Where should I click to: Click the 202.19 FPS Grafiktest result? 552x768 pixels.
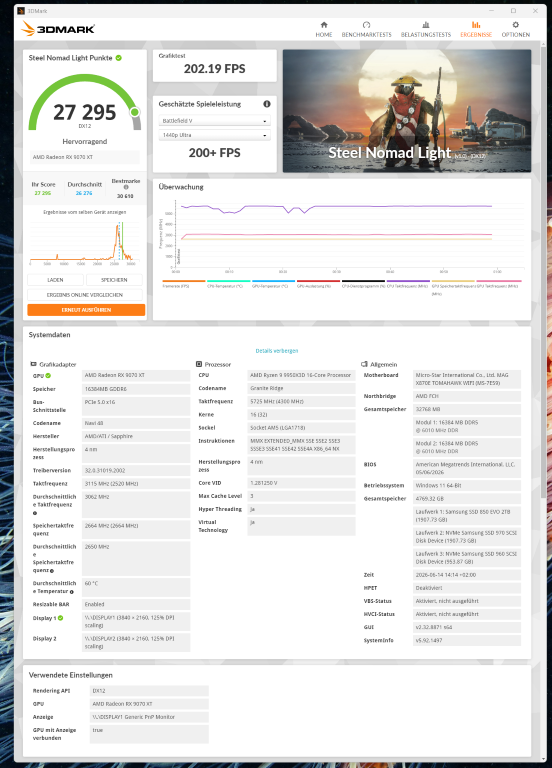click(x=215, y=69)
